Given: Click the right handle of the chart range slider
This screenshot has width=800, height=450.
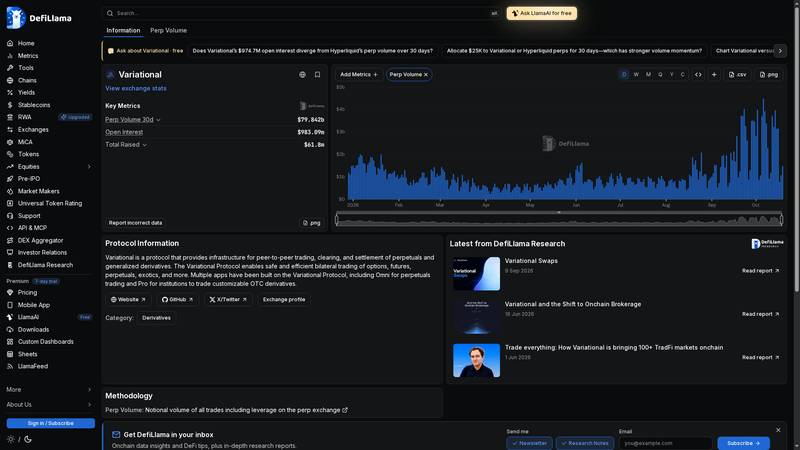Looking at the screenshot, I should coord(781,220).
